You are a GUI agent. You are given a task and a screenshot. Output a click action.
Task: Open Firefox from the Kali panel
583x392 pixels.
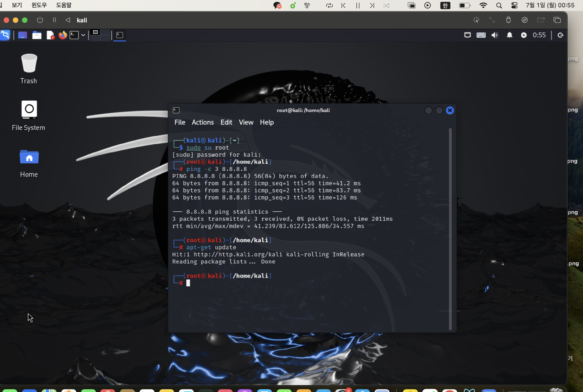pos(63,35)
